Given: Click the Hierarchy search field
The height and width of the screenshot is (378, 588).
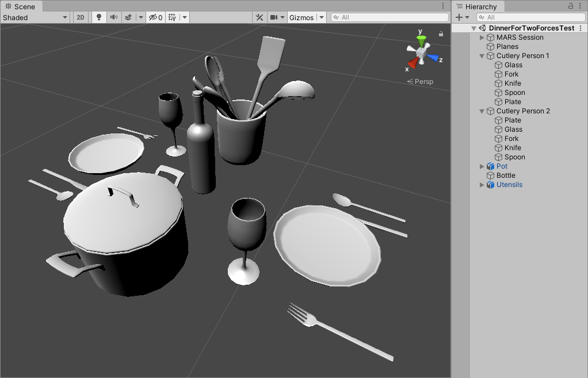Looking at the screenshot, I should (x=532, y=17).
